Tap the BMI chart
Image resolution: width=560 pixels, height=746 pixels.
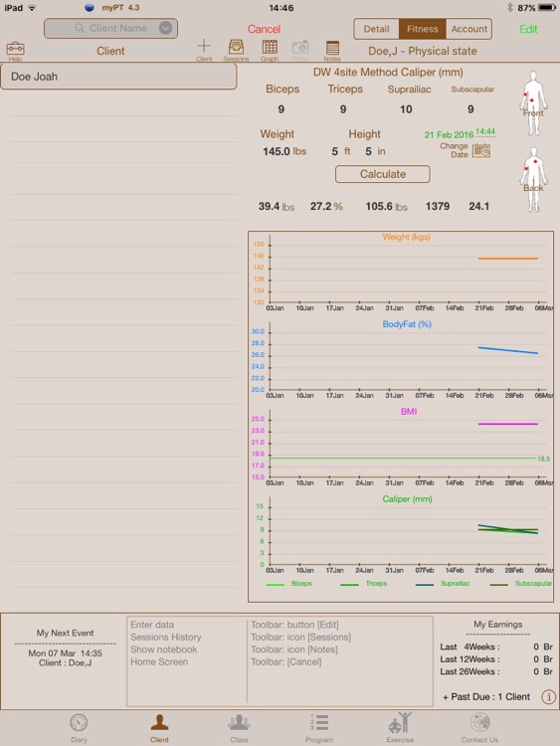pos(403,448)
